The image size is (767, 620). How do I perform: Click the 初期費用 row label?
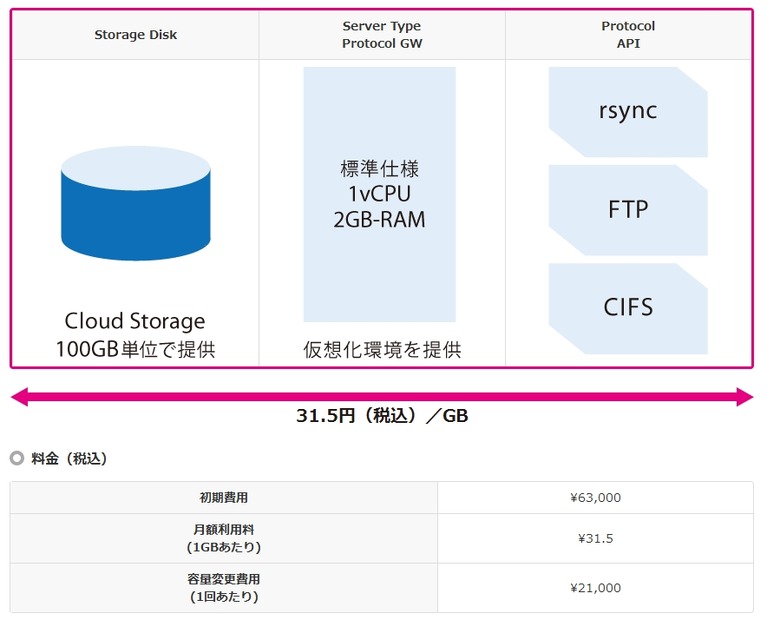click(224, 498)
